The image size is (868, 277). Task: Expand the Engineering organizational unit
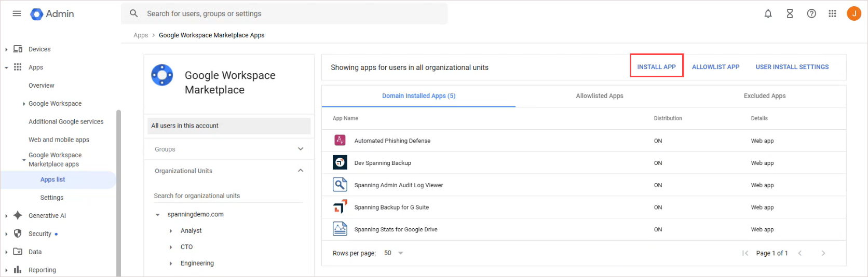tap(171, 264)
